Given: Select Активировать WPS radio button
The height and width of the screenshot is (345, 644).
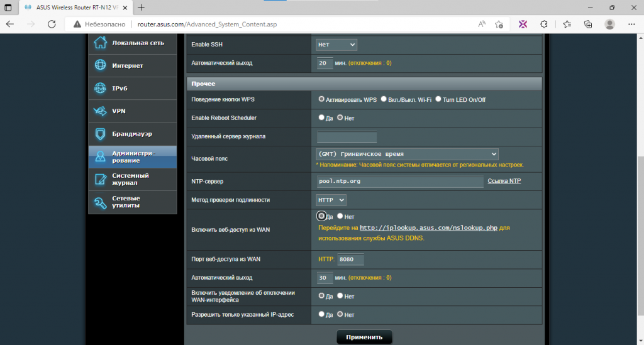Looking at the screenshot, I should tap(321, 99).
